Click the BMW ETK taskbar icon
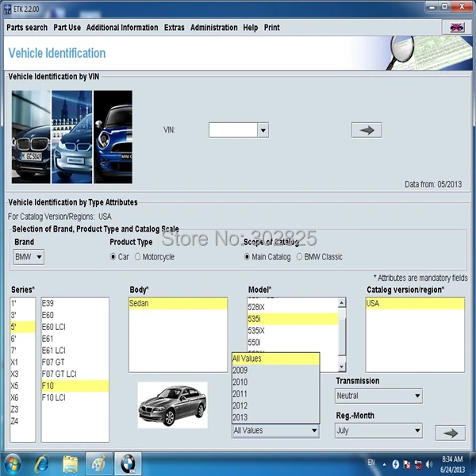The image size is (476, 476). tap(128, 464)
